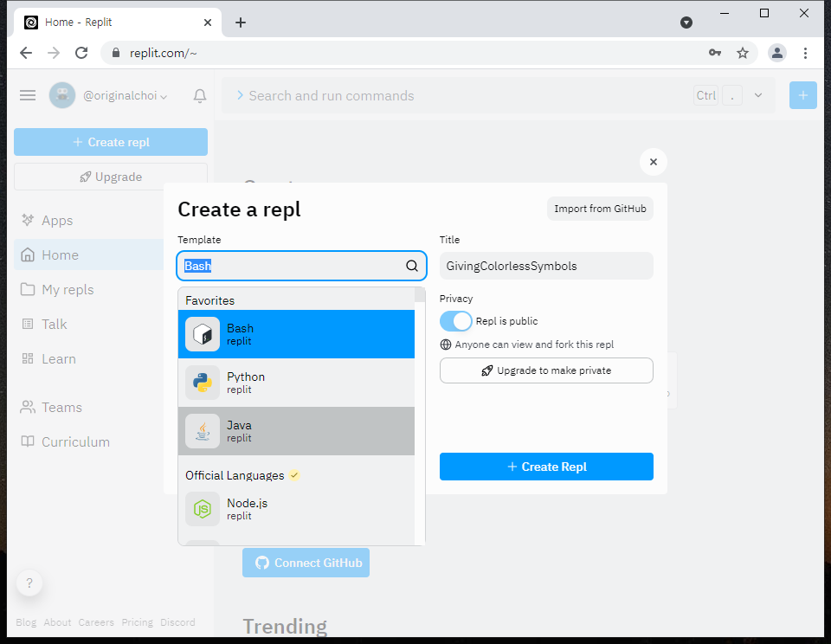Click the Java coffee cup icon
This screenshot has height=644, width=831.
click(203, 431)
